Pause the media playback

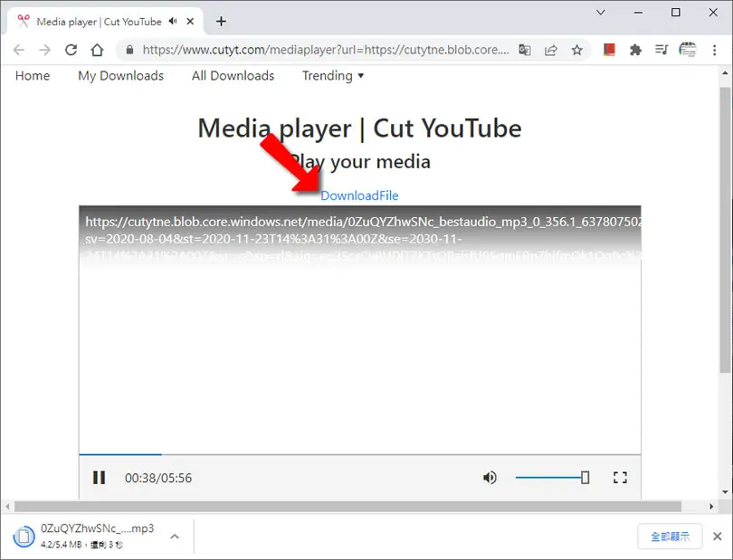point(99,478)
